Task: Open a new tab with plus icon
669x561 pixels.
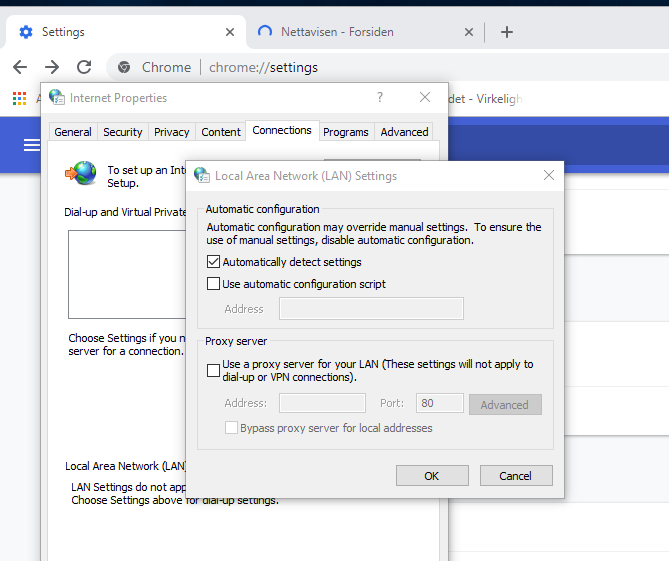Action: (x=507, y=32)
